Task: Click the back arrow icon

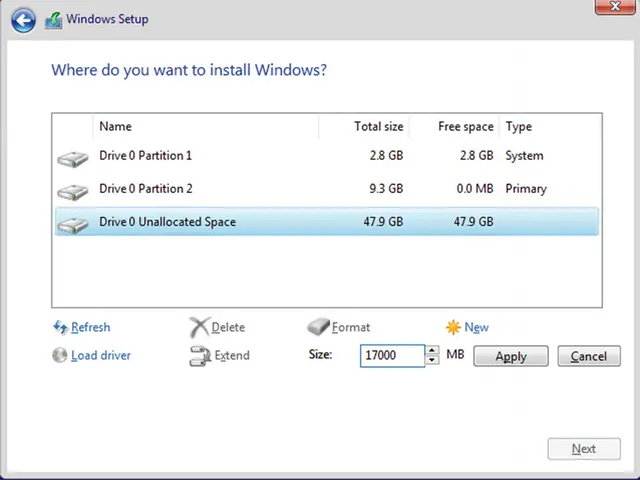Action: tap(23, 20)
